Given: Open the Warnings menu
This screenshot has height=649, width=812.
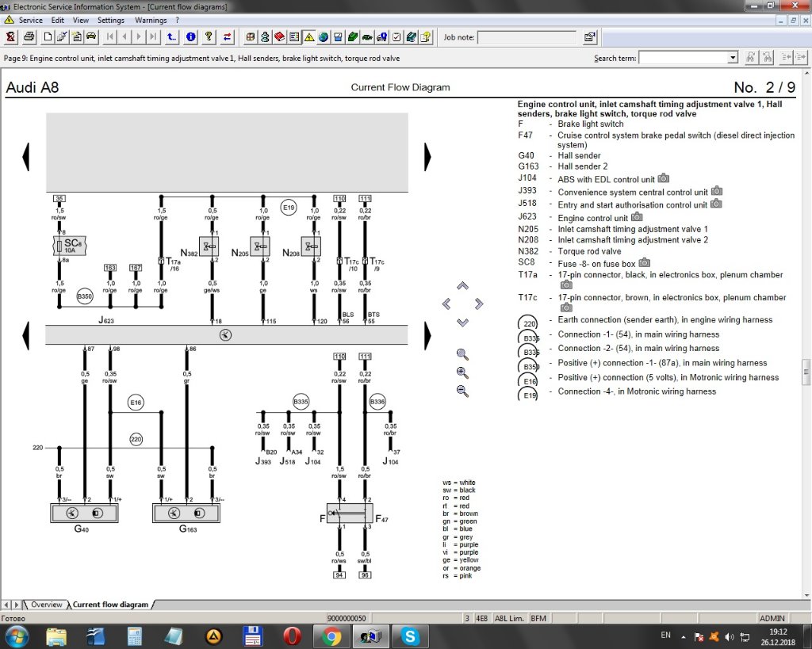Looking at the screenshot, I should point(150,20).
